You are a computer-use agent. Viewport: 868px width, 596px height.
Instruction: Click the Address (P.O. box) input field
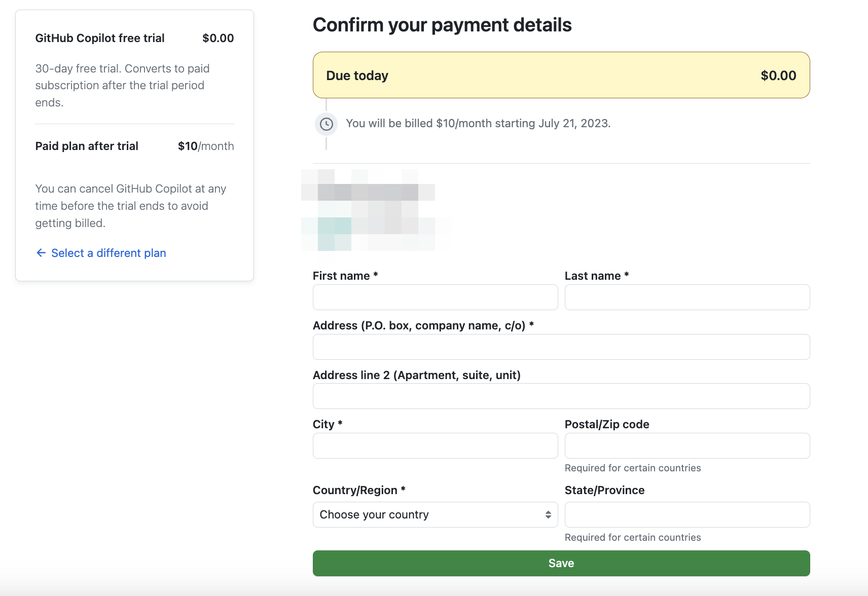(561, 347)
